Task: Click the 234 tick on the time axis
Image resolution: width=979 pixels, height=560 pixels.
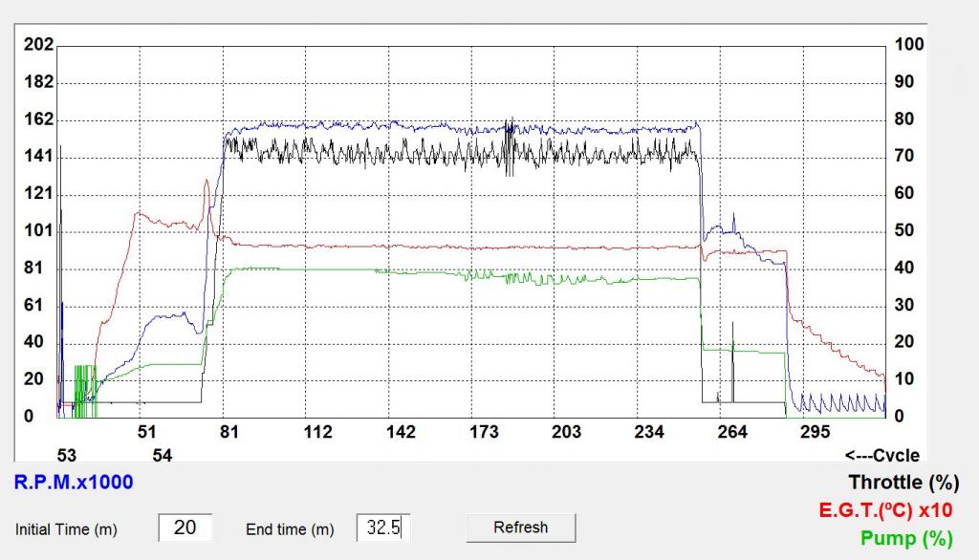Action: tap(649, 433)
